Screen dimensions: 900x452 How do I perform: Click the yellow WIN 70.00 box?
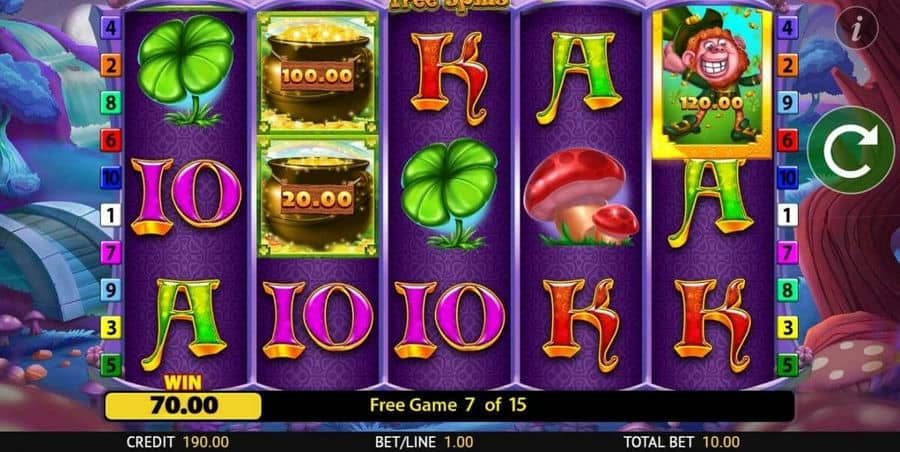point(183,406)
